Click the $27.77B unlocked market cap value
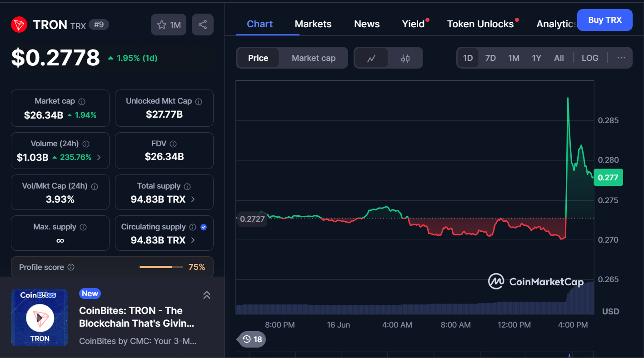The height and width of the screenshot is (358, 644). click(x=164, y=114)
